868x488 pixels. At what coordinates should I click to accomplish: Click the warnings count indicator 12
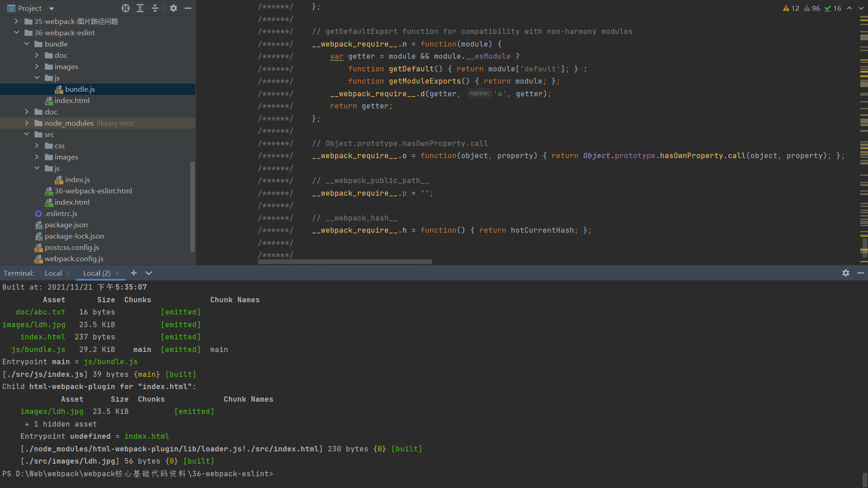coord(791,8)
